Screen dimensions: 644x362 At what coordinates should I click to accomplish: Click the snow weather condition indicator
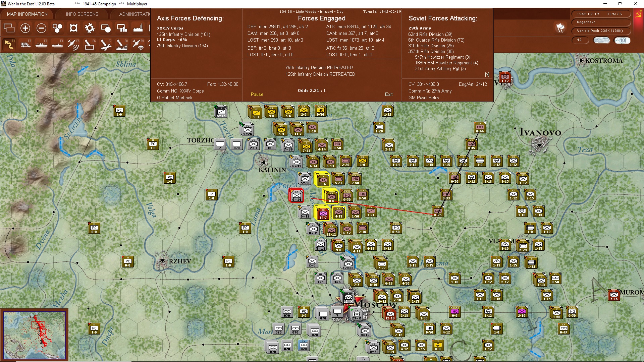(602, 40)
